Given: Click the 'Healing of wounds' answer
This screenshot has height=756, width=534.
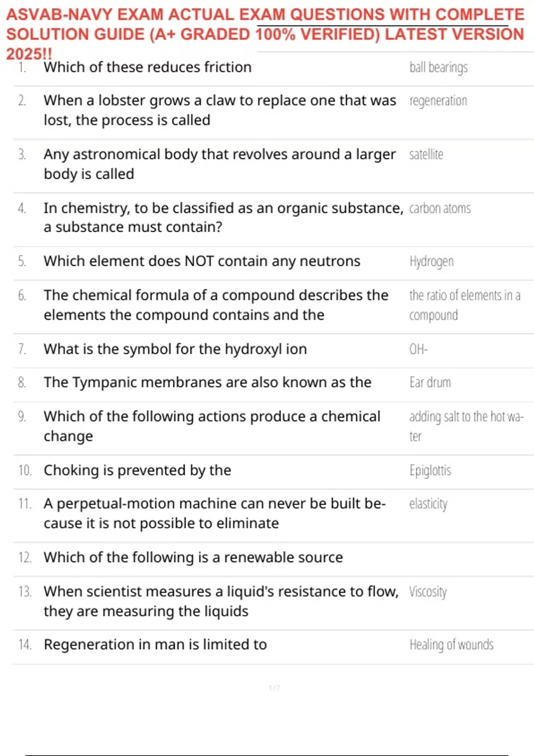Looking at the screenshot, I should pos(451,645).
